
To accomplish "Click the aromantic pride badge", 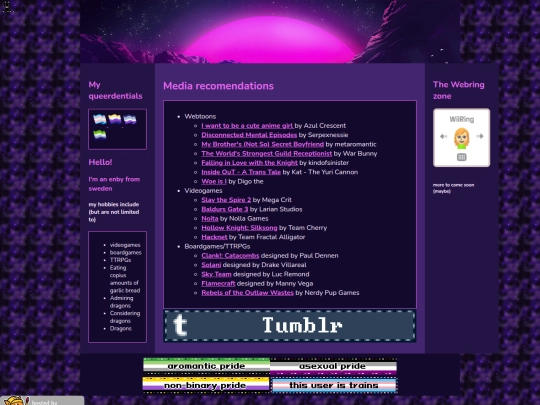I will (x=206, y=366).
